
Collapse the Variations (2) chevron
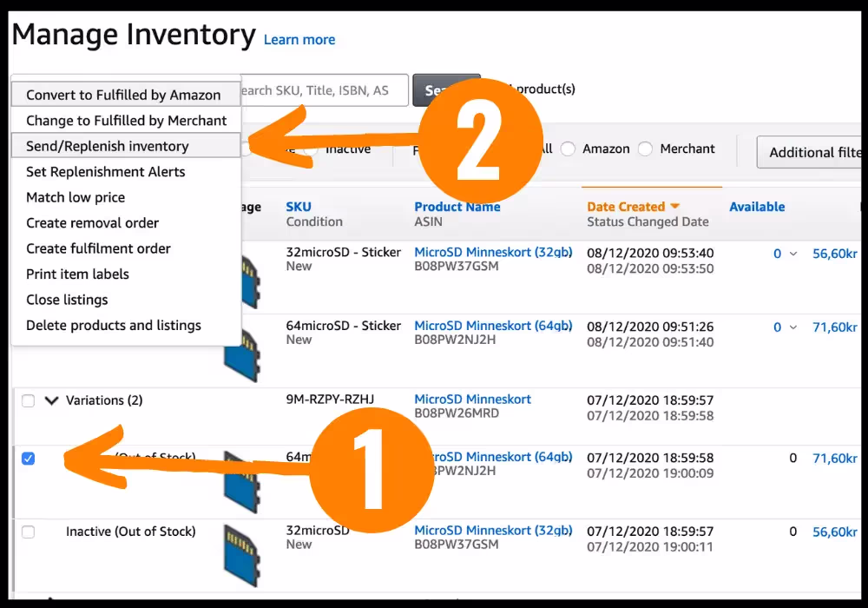tap(51, 400)
